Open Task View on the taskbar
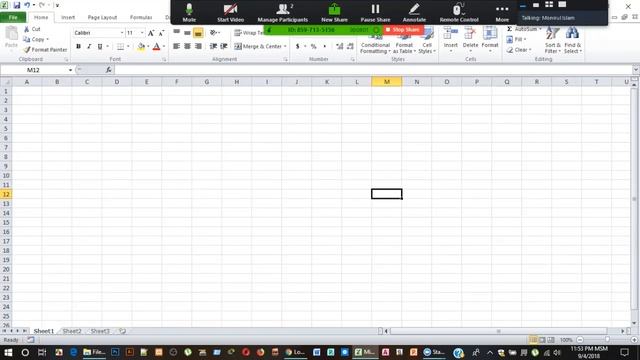Viewport: 640px width, 360px height. (x=42, y=352)
